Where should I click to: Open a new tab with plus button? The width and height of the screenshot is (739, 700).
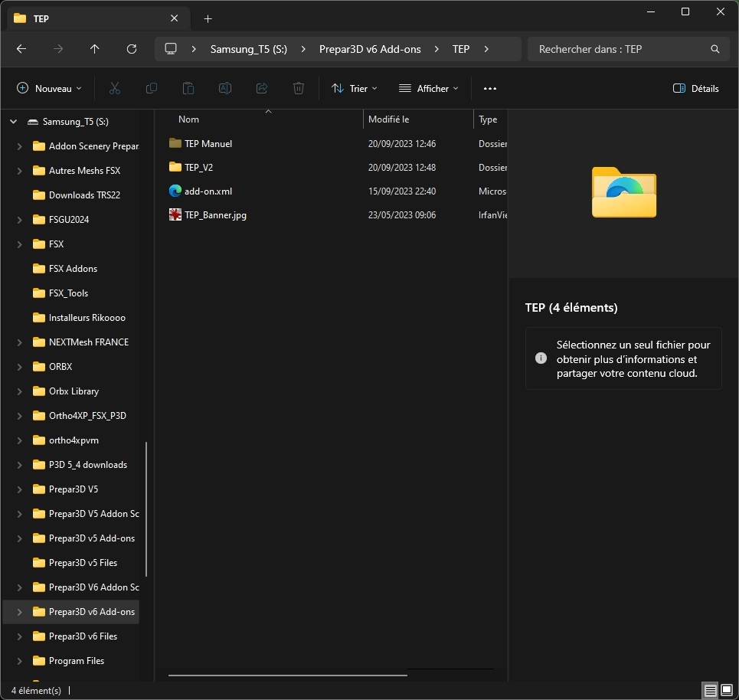(x=208, y=18)
